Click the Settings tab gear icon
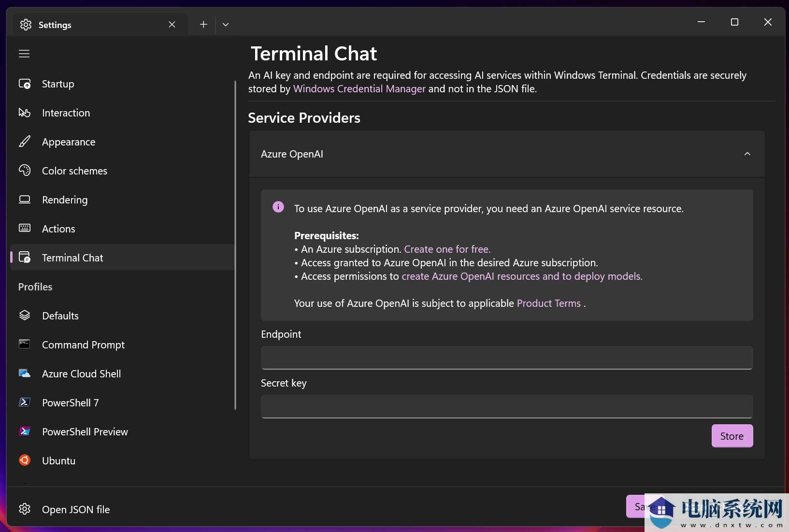This screenshot has height=532, width=789. point(26,25)
